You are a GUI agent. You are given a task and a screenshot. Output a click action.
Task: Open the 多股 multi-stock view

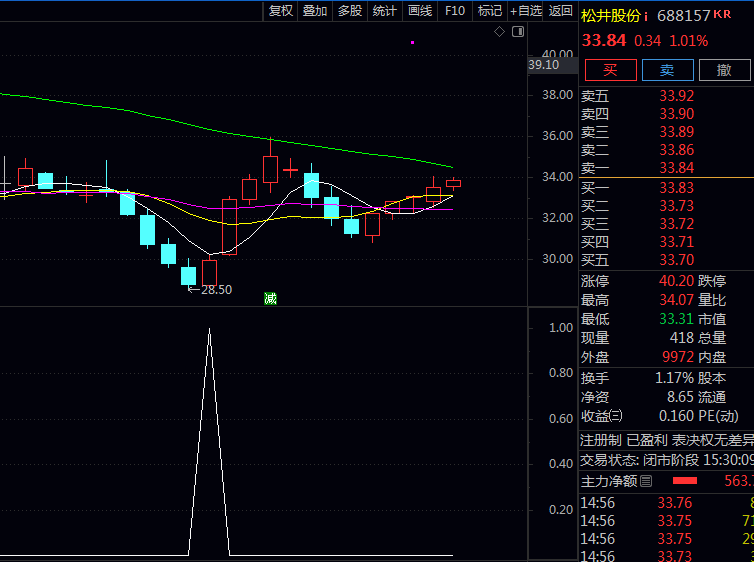(x=349, y=10)
